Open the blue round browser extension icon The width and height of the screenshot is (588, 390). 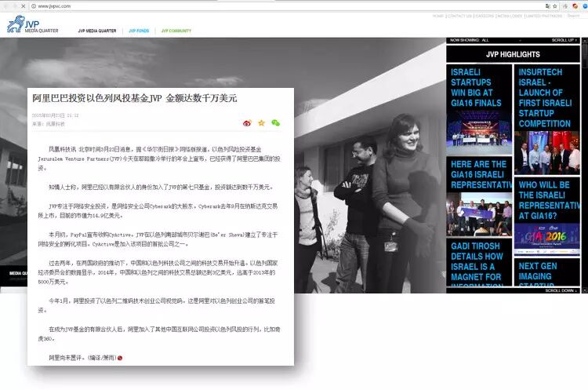(585, 6)
